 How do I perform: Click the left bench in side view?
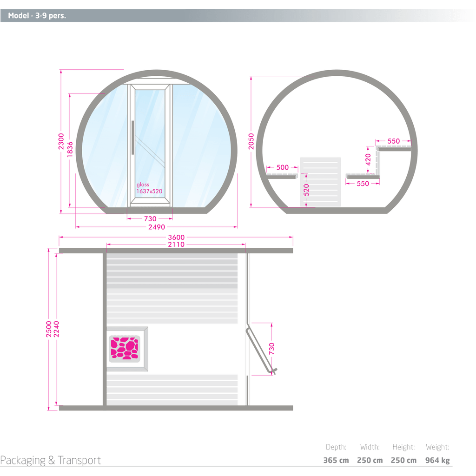[281, 175]
